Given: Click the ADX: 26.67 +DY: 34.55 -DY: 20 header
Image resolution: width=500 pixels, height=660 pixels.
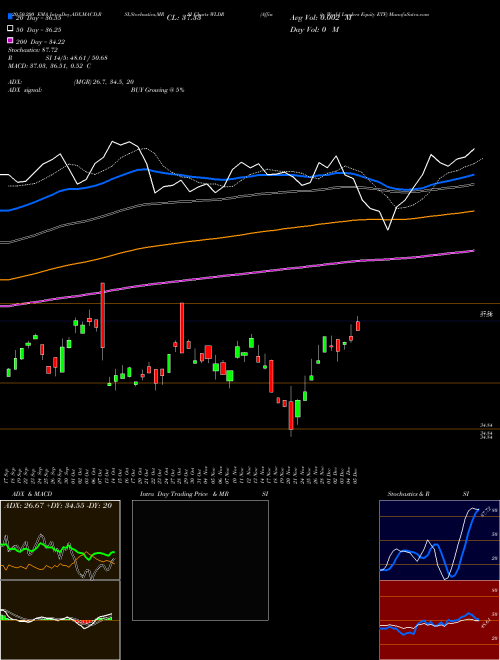Looking at the screenshot, I should click(x=58, y=505).
